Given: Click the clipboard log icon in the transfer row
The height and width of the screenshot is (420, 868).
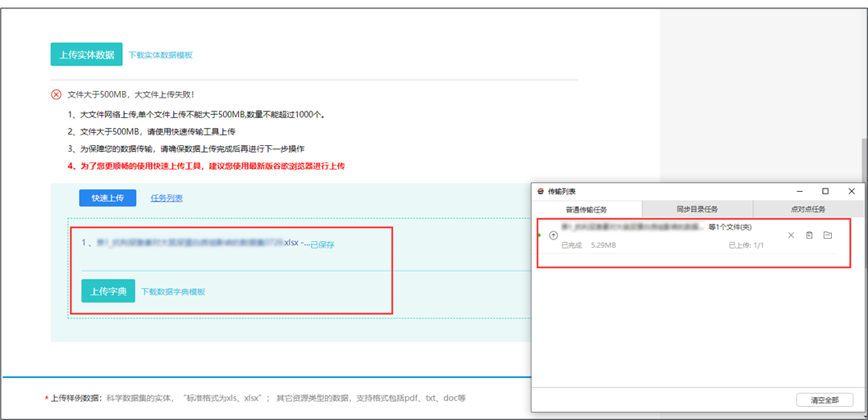Looking at the screenshot, I should coord(809,235).
